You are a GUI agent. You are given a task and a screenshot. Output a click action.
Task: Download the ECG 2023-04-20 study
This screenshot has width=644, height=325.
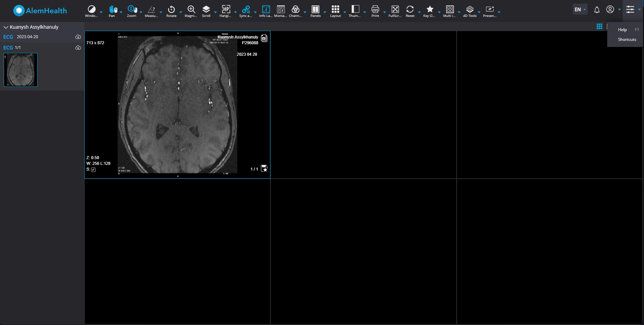tap(78, 37)
